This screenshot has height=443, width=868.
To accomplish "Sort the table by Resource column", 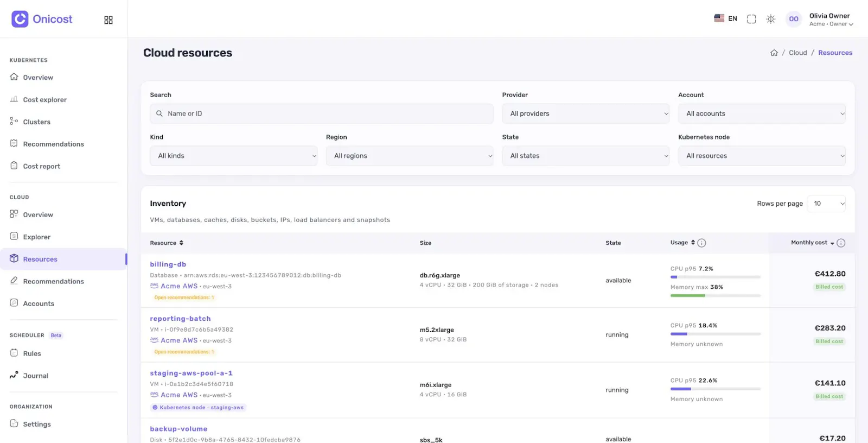I will pyautogui.click(x=167, y=243).
